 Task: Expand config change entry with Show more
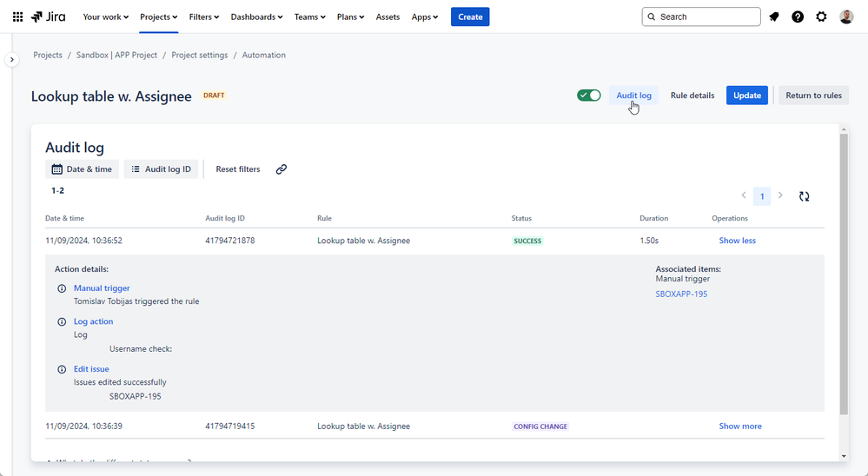click(x=740, y=426)
